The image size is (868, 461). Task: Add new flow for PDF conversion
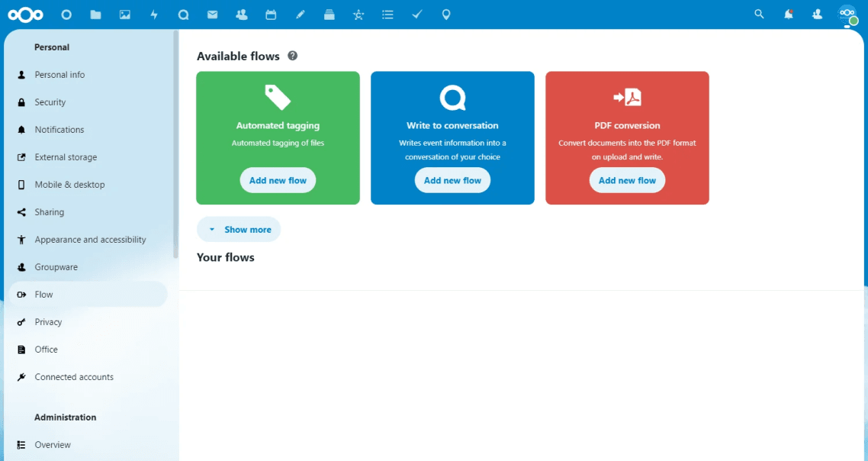coord(627,181)
